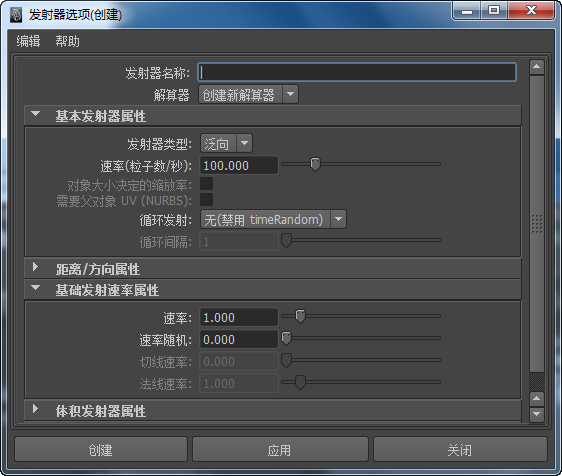Open 解算器 dropdown
Screen dimensions: 562x476
[x=248, y=94]
